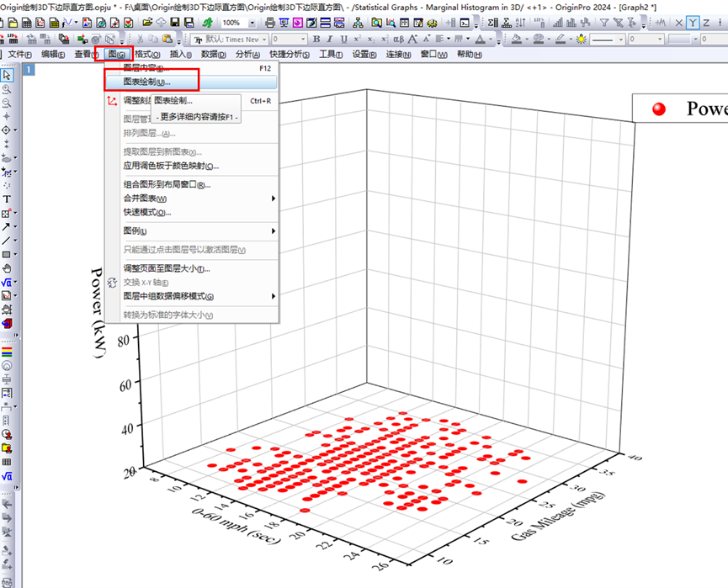
Task: Click the Underline U formatting icon
Action: 343,39
